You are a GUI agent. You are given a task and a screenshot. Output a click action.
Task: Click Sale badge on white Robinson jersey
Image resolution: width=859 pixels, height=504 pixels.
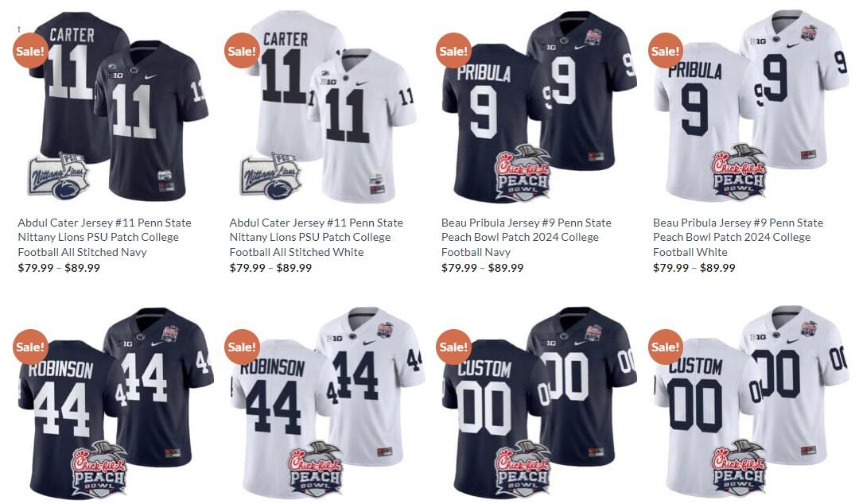point(242,347)
